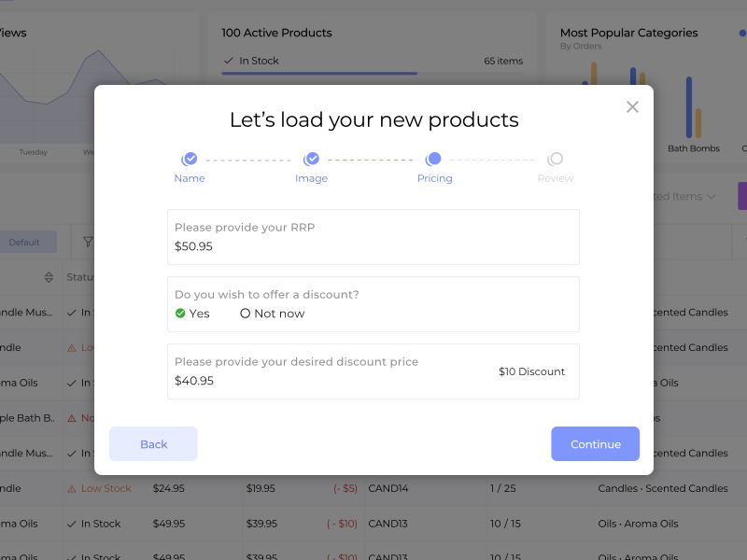Go to the Pricing step label

point(434,178)
